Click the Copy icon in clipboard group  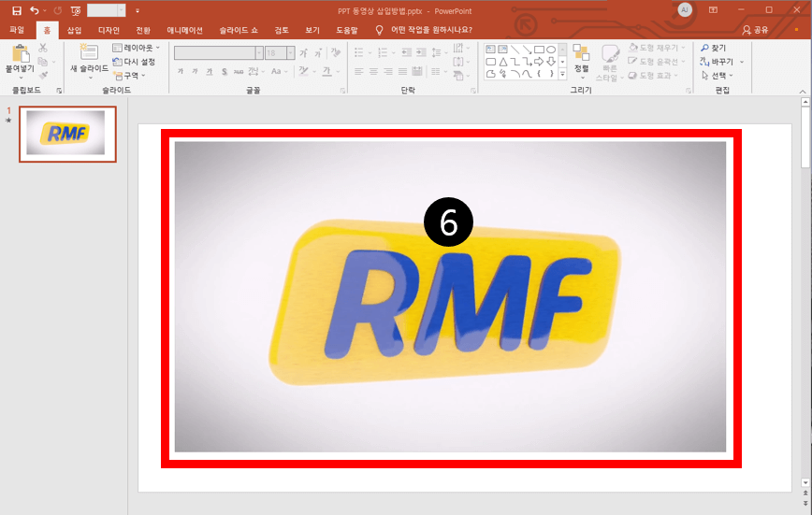click(x=43, y=62)
